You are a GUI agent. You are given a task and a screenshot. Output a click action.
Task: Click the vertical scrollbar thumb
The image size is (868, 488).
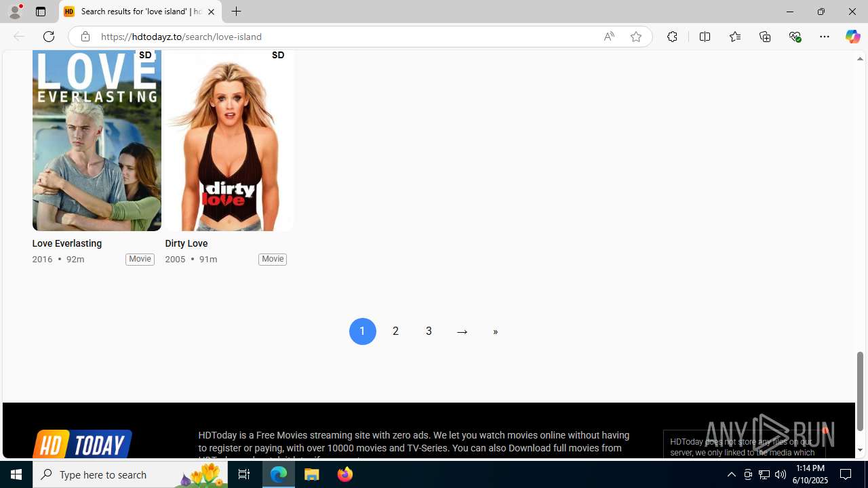point(860,391)
